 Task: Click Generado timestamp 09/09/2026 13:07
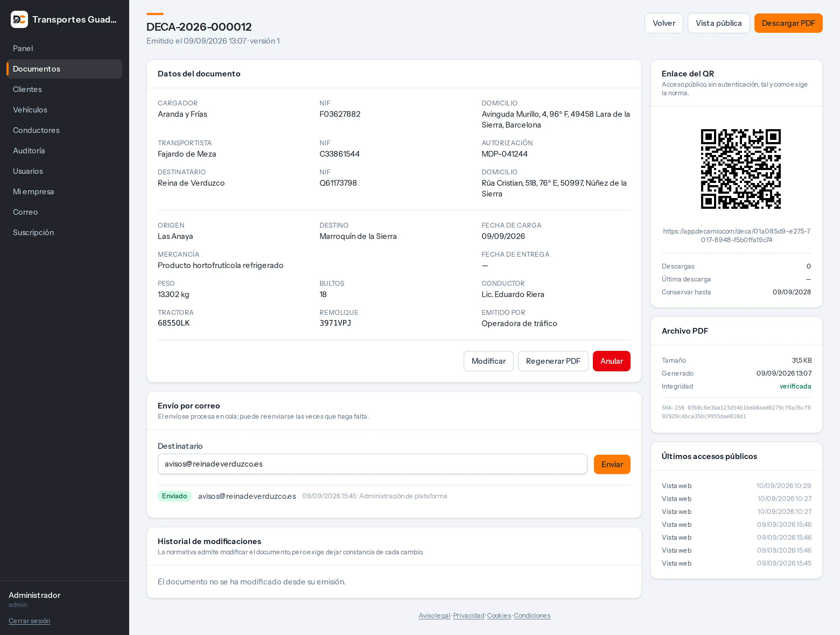click(784, 373)
